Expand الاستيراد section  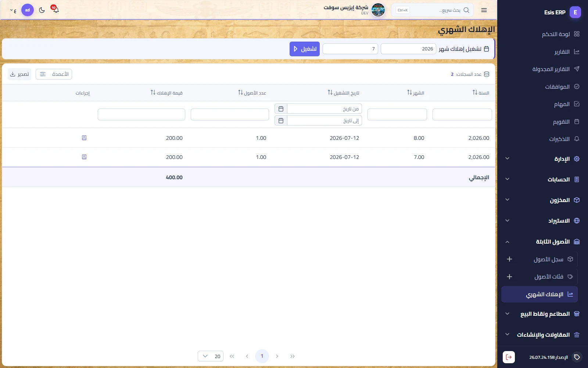coord(542,221)
